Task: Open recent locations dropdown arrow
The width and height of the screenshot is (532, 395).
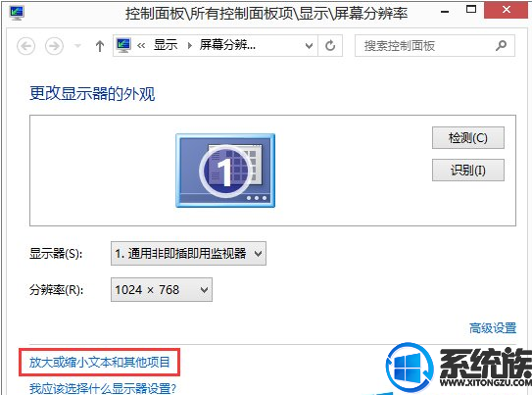Action: pyautogui.click(x=77, y=45)
